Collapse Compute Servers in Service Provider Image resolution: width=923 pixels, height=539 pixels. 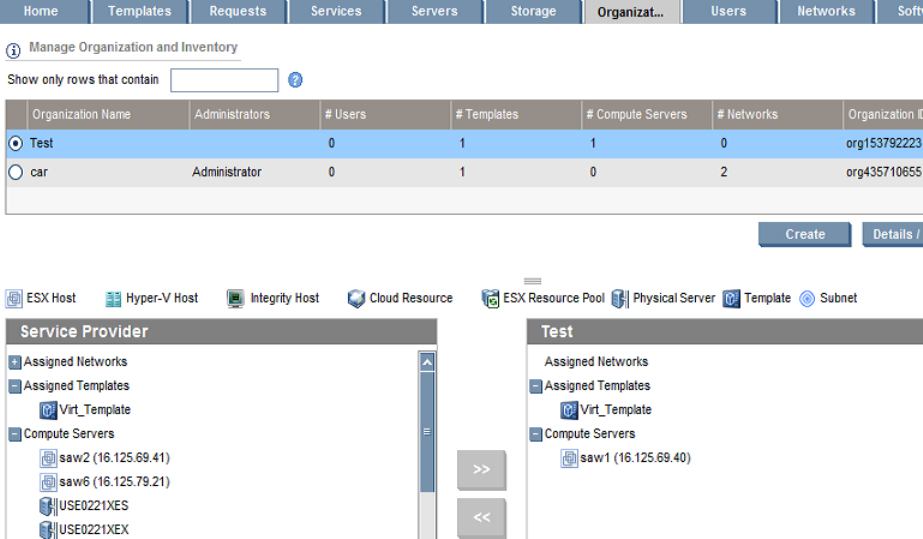tap(15, 434)
